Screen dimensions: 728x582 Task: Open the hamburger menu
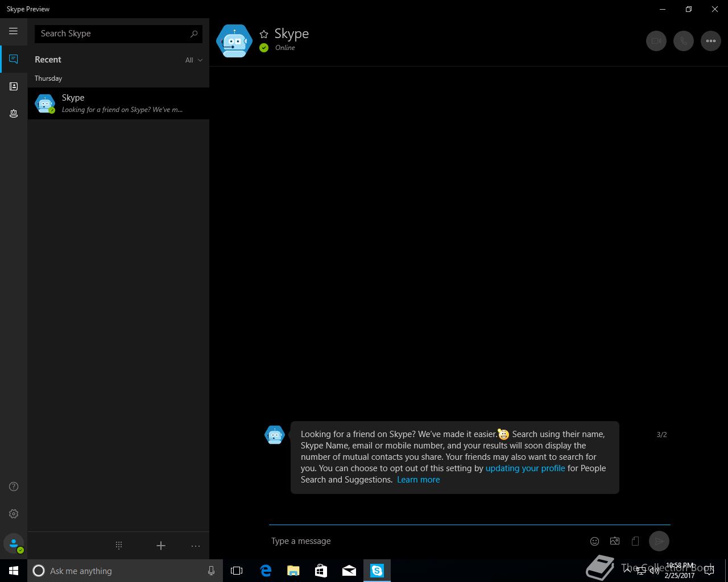(13, 31)
